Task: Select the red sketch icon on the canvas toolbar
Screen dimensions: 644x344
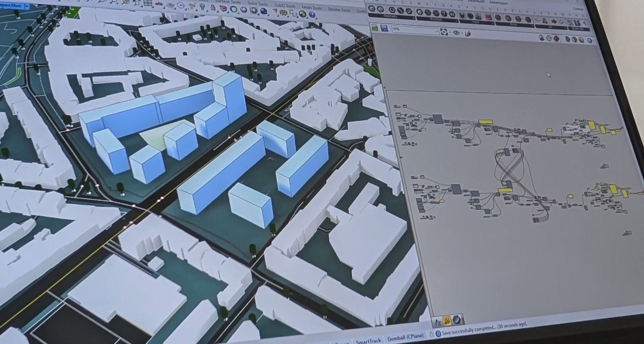Action: click(468, 33)
